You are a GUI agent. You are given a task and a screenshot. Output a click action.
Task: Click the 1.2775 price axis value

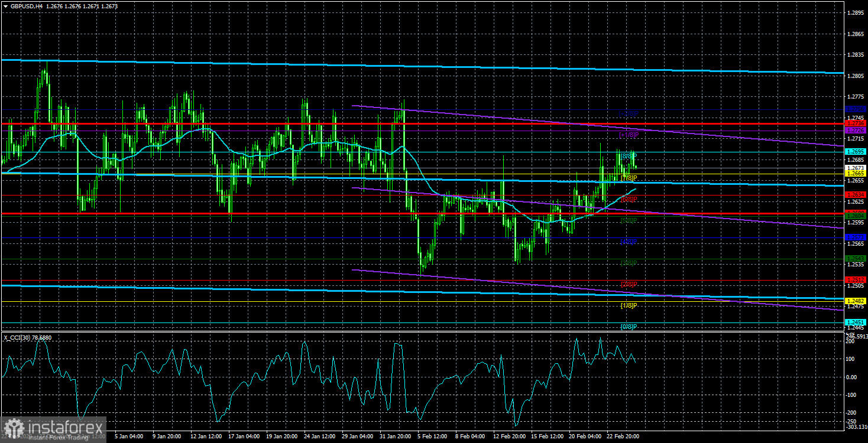click(856, 96)
